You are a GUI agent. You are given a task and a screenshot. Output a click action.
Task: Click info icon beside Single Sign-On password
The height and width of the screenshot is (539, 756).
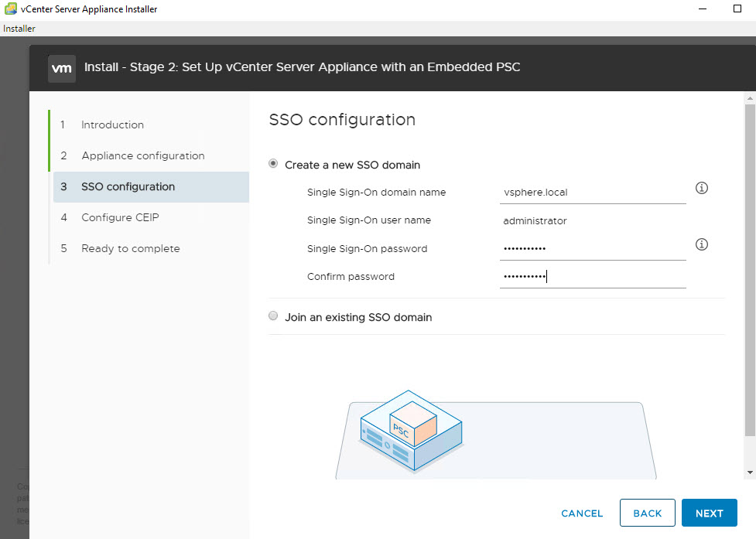click(x=702, y=244)
